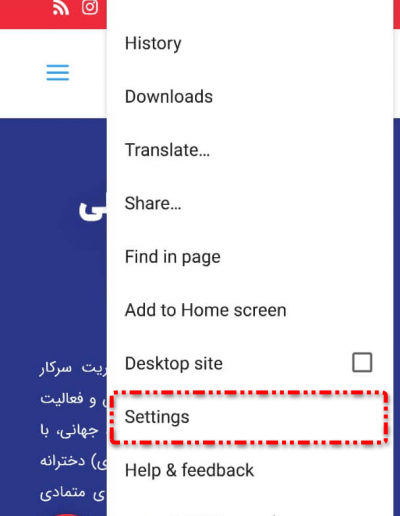Tap the partially visible red circle button
The image size is (400, 516).
[67, 514]
